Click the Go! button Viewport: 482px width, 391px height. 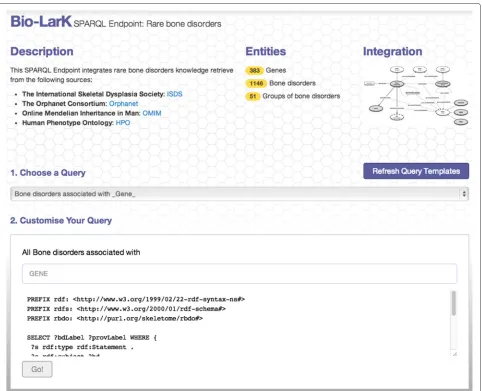[37, 369]
